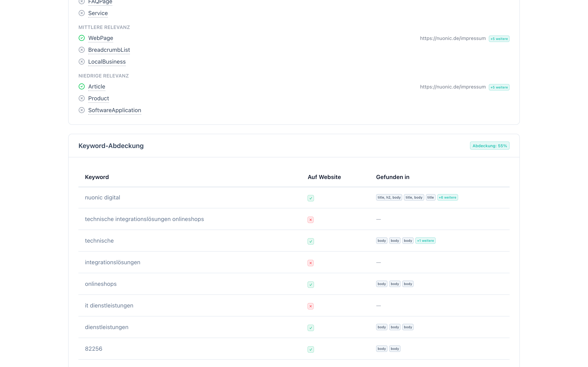The height and width of the screenshot is (367, 588).
Task: Click the x circle icon next to Product
Action: pos(82,98)
